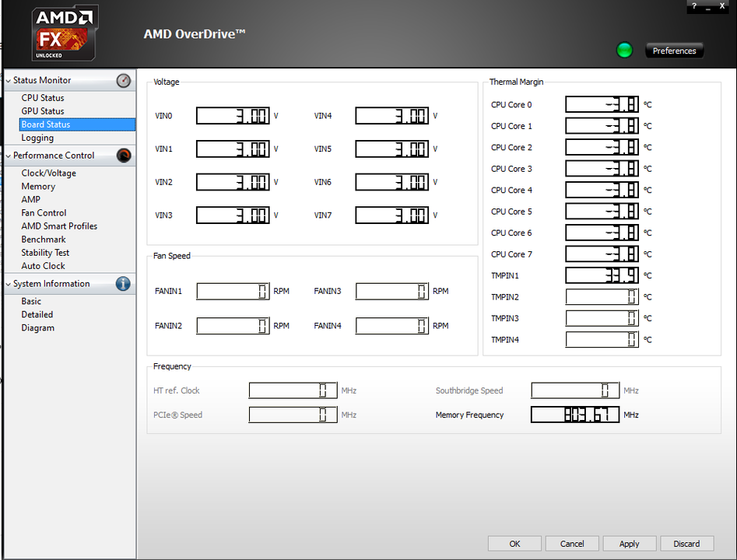This screenshot has height=560, width=737.
Task: Show Detailed system information
Action: click(37, 314)
